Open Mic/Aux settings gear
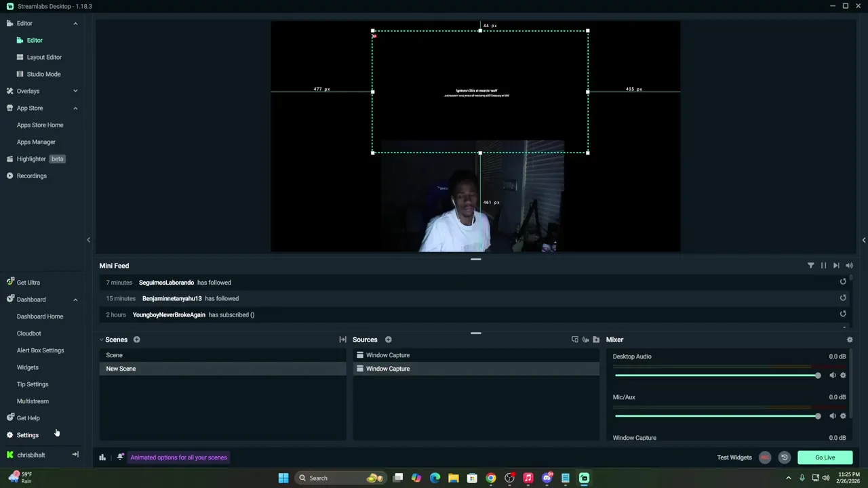Image resolution: width=868 pixels, height=488 pixels. click(843, 416)
